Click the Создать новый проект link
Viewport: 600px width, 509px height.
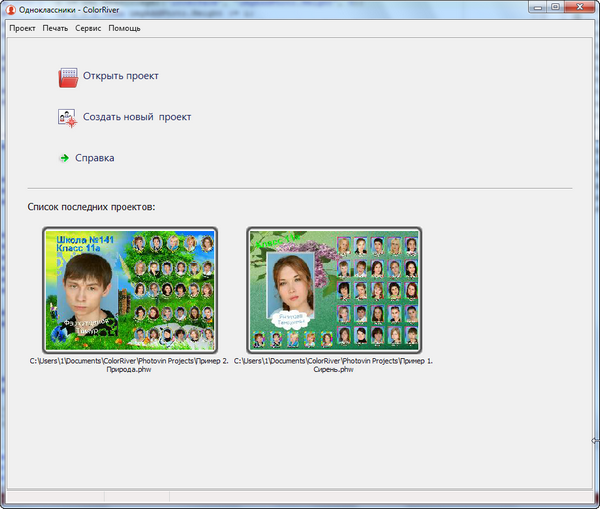coord(137,117)
